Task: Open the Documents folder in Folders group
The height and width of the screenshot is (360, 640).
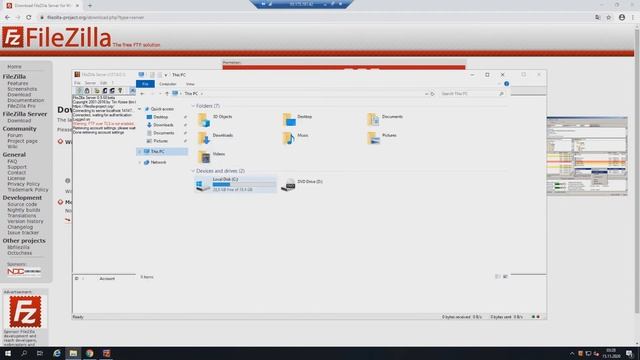Action: click(385, 120)
